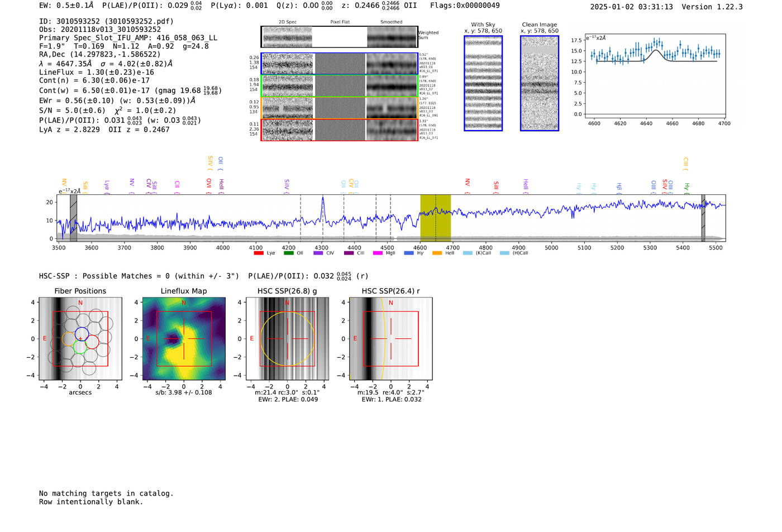
Task: Click the RA,Dec coordinates line
Action: pos(99,54)
